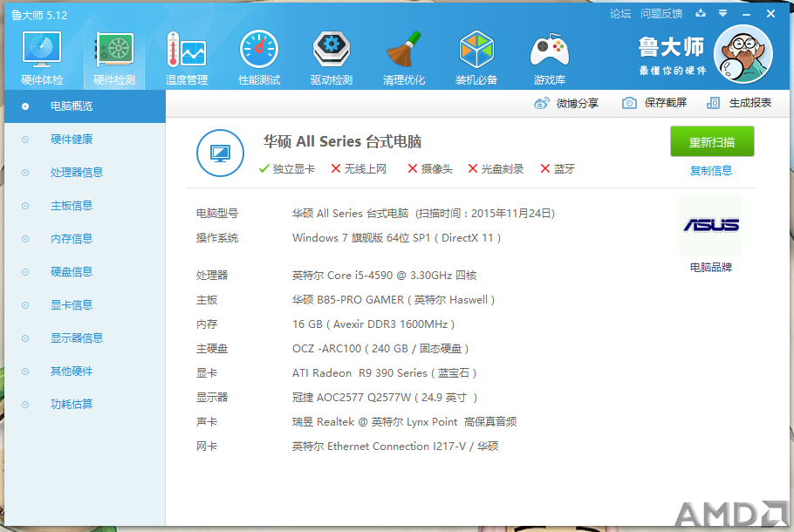The image size is (794, 532).
Task: Open the title bar dropdown menu triangle
Action: click(723, 13)
